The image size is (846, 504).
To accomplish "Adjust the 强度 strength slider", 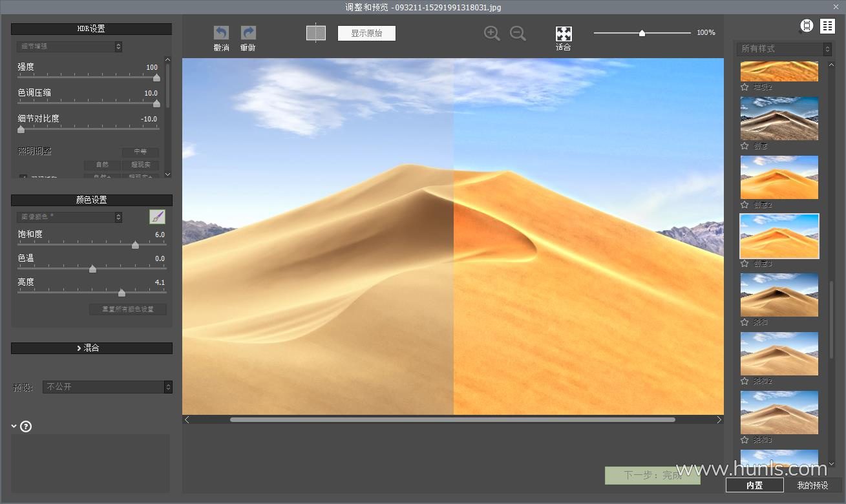I will (x=156, y=78).
